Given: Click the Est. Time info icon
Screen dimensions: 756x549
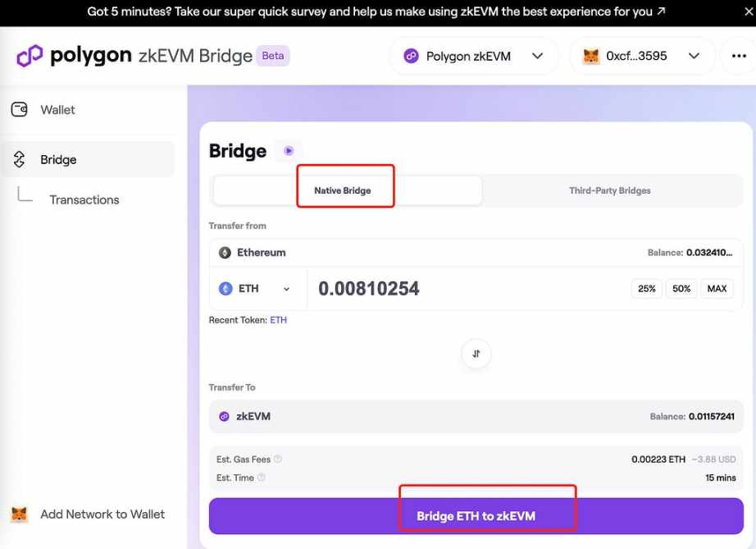Looking at the screenshot, I should point(262,478).
